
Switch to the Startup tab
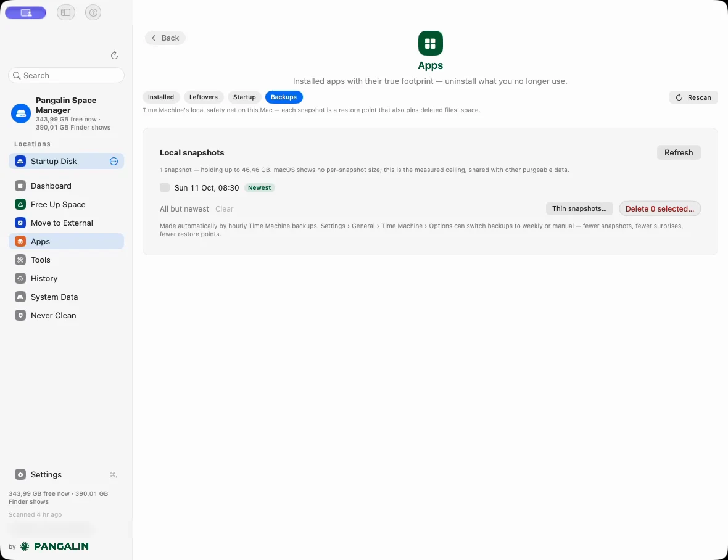[x=244, y=97]
